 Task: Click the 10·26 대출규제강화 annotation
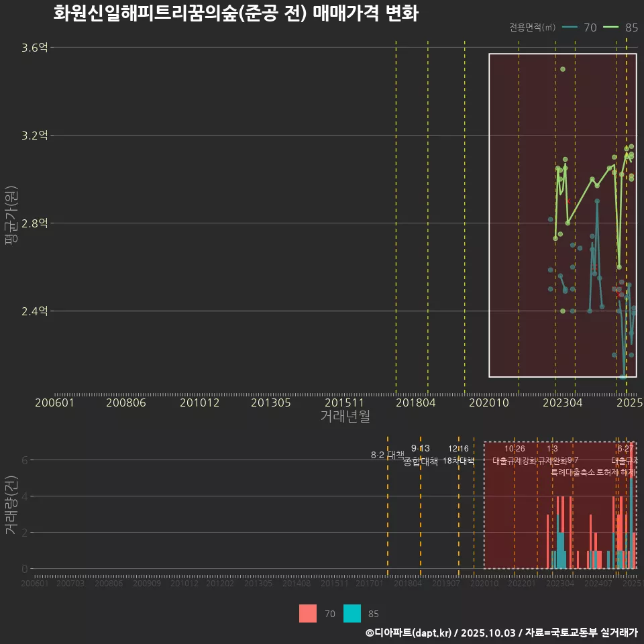click(515, 455)
